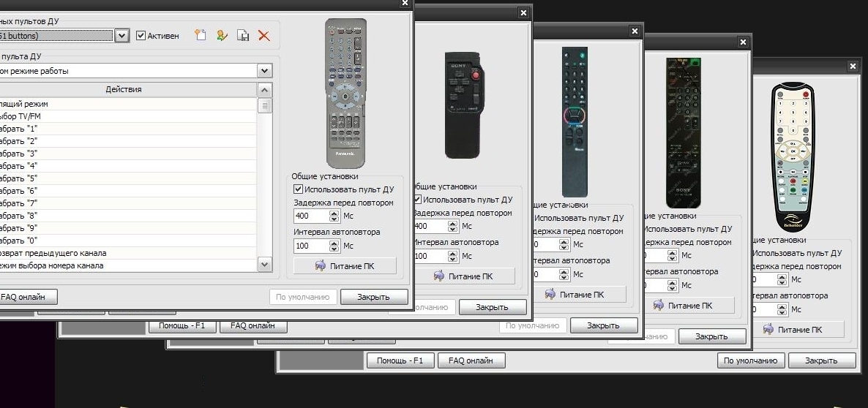Uncheck Использовать пульт ДУ in front window

(298, 189)
